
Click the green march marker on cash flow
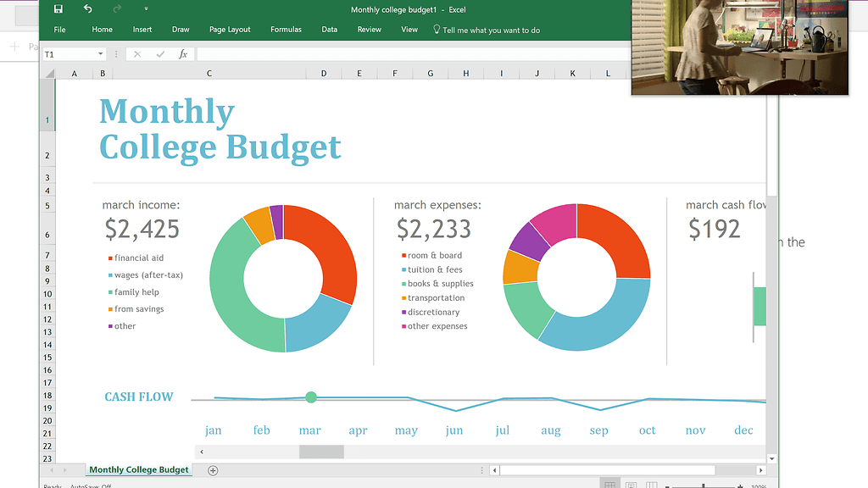(x=311, y=397)
